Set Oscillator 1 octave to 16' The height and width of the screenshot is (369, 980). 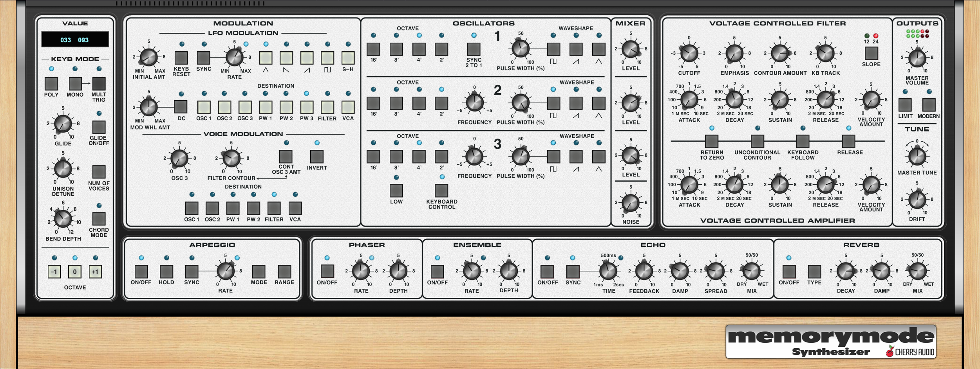pyautogui.click(x=373, y=49)
